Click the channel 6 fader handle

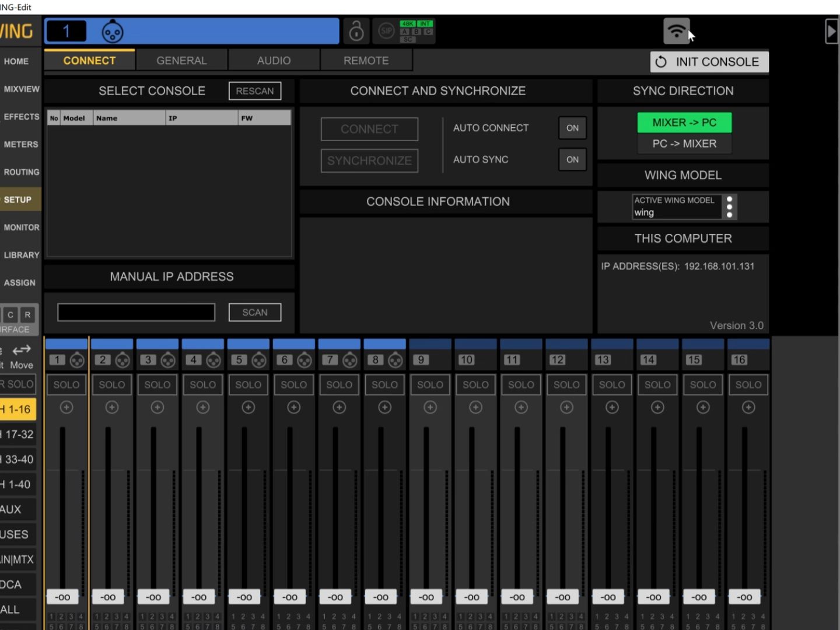pos(290,597)
